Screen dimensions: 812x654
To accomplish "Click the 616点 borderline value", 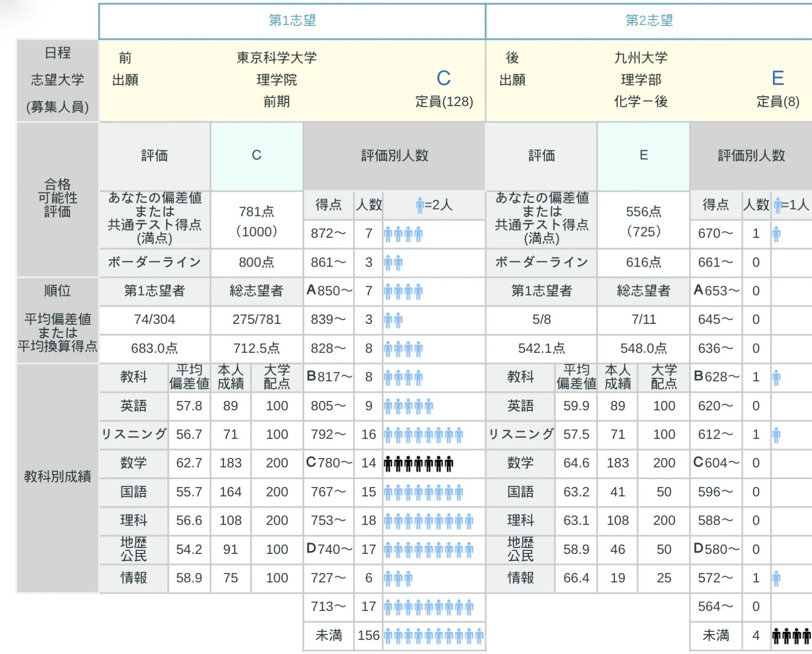I will click(644, 263).
